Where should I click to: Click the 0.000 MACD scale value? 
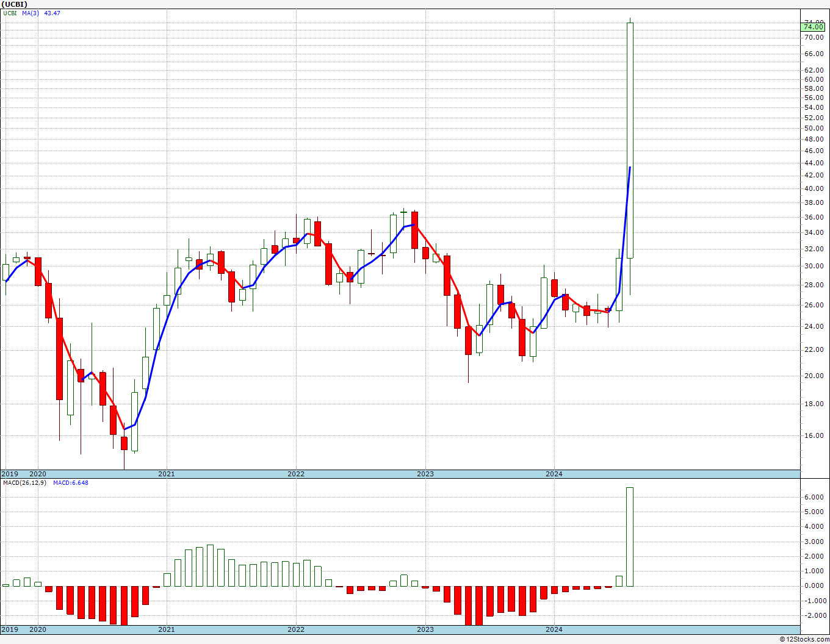[x=814, y=586]
